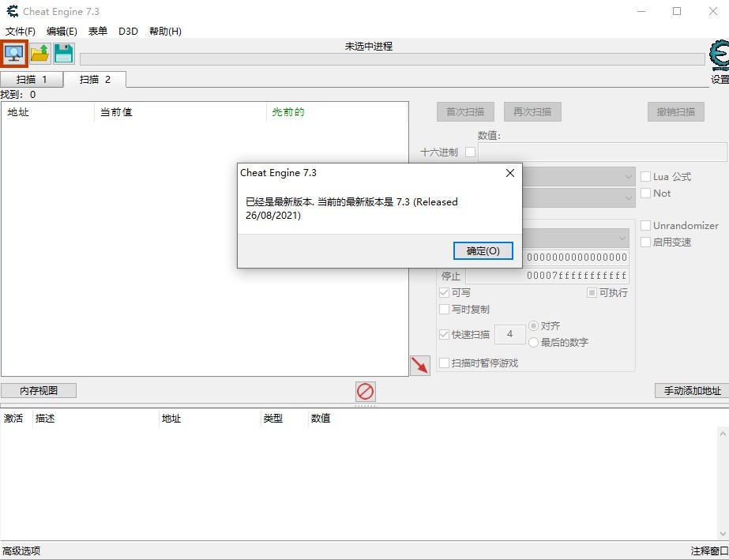This screenshot has height=560, width=729.
Task: Click the red cancel scan icon
Action: pyautogui.click(x=364, y=389)
